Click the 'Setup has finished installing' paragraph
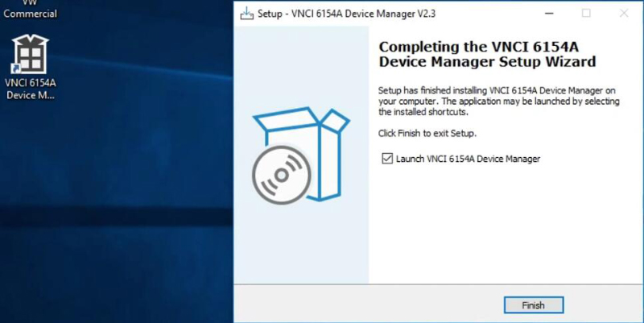This screenshot has width=644, height=323. [x=498, y=101]
